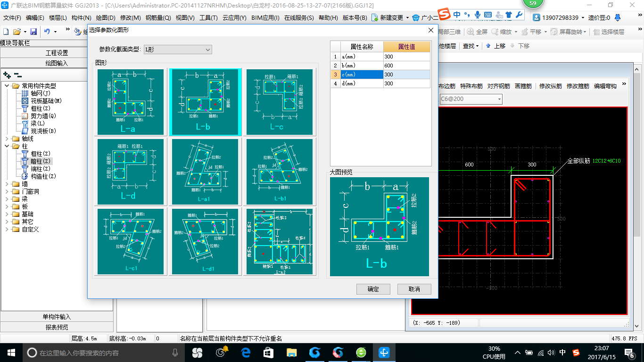Select 剪力墙(Q) in the navigator tree
The width and height of the screenshot is (644, 362).
click(x=43, y=116)
